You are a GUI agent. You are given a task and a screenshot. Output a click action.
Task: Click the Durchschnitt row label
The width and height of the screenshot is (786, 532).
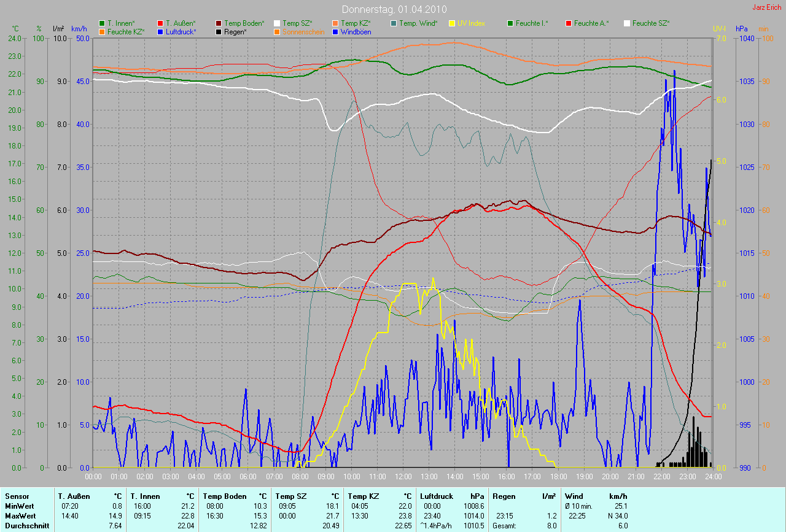pos(26,526)
